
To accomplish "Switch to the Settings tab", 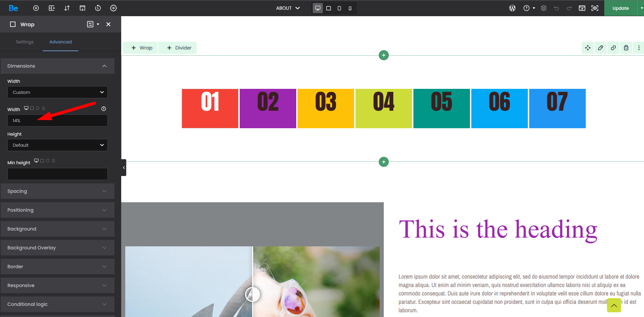I will pyautogui.click(x=25, y=42).
